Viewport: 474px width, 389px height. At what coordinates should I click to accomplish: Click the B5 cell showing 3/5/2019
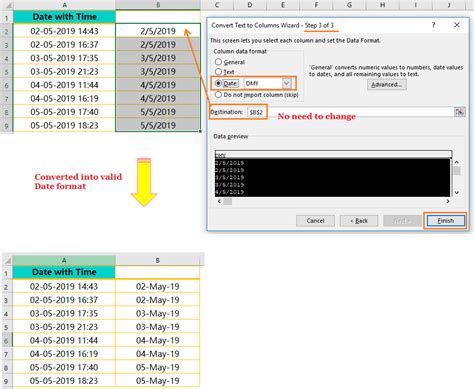[158, 71]
